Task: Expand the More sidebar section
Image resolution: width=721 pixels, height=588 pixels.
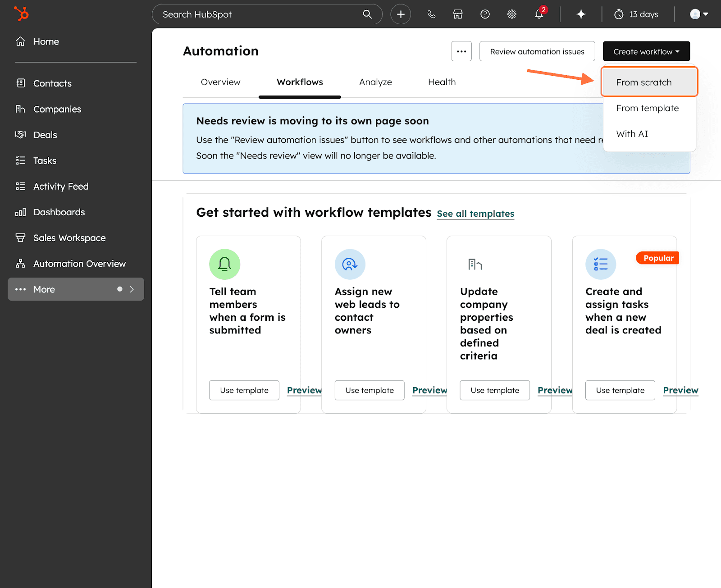Action: [x=76, y=289]
